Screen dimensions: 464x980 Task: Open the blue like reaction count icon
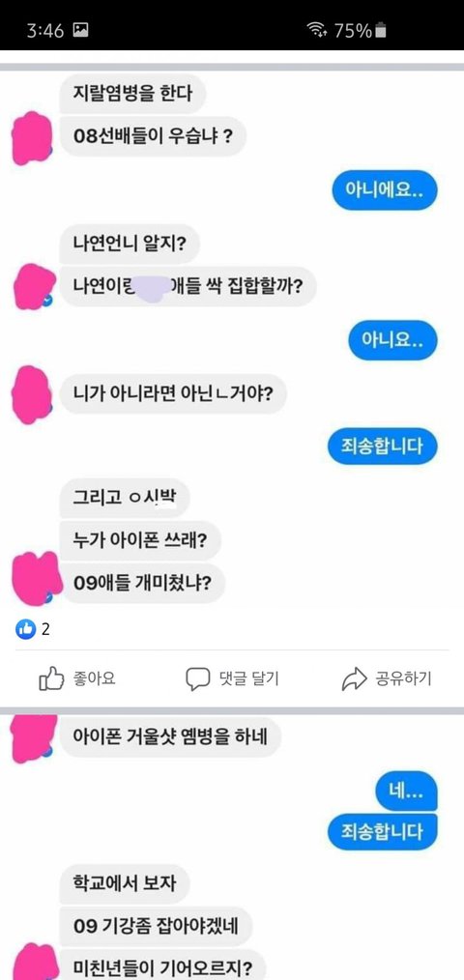[x=26, y=629]
